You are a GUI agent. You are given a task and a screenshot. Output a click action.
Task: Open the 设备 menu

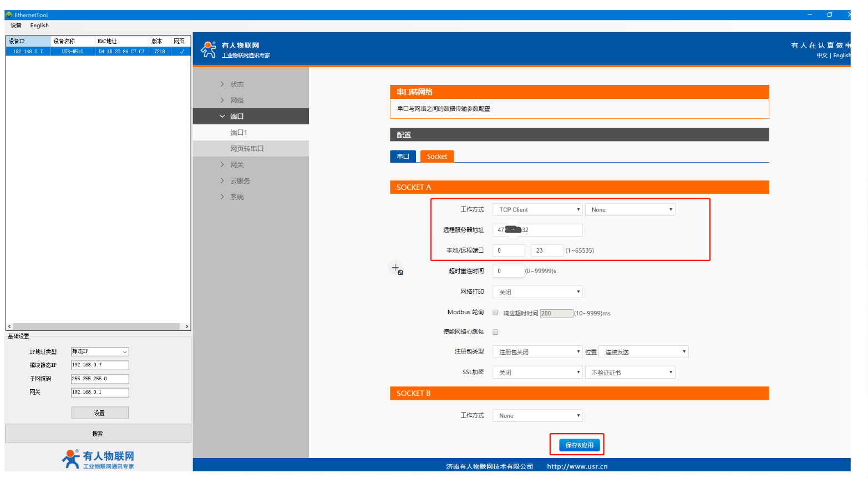(x=16, y=26)
